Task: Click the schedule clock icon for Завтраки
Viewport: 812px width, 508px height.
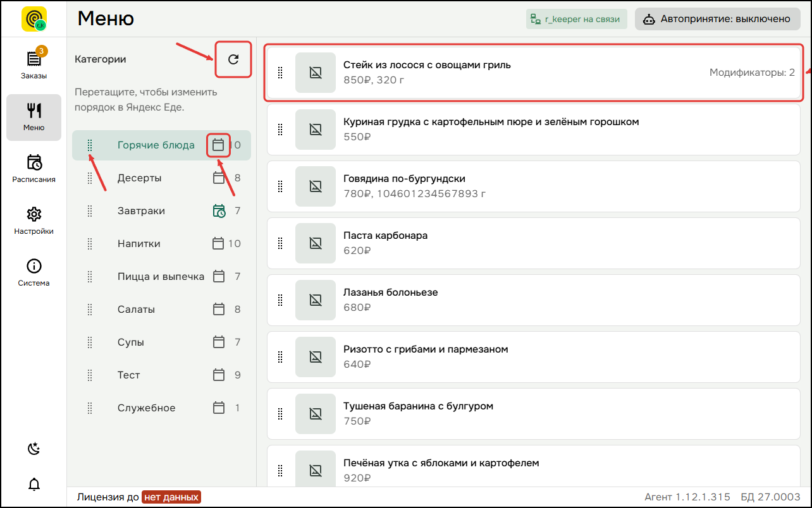Action: pos(219,211)
